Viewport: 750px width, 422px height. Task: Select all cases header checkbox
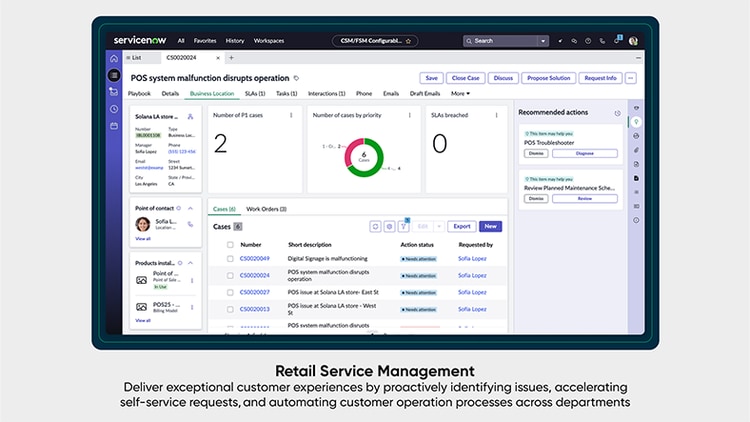tap(230, 245)
